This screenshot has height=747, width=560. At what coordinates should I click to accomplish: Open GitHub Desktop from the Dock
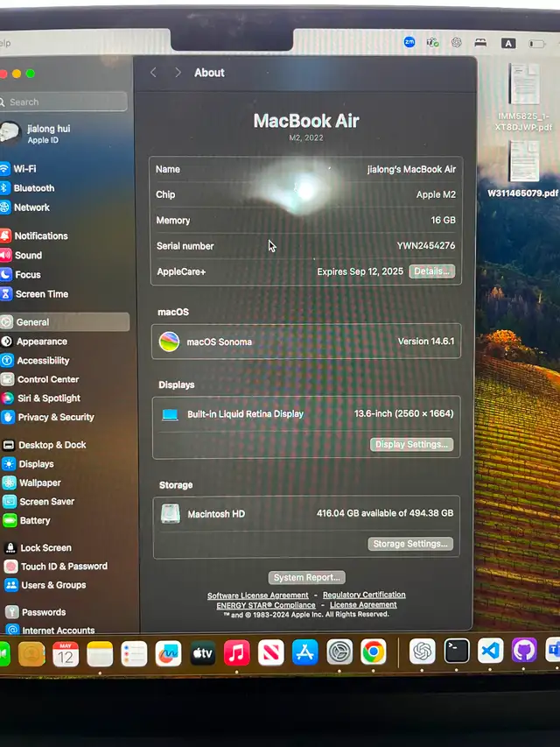(x=524, y=651)
